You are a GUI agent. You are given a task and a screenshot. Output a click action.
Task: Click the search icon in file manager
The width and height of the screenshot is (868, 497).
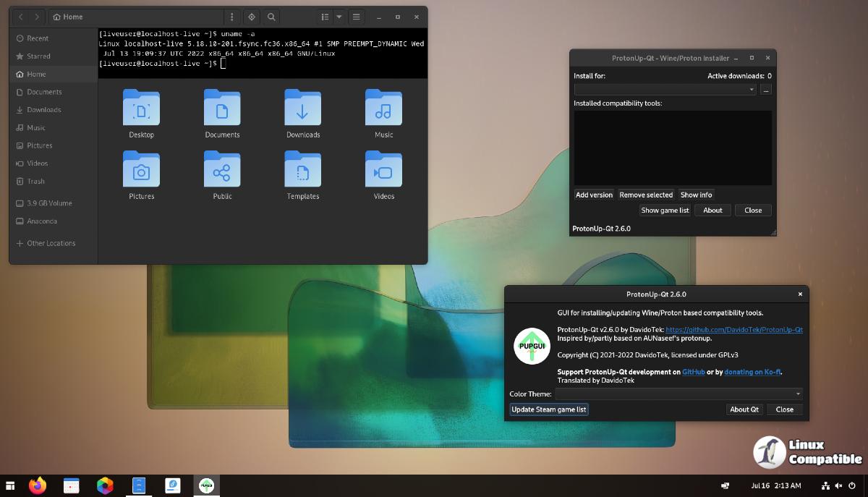pyautogui.click(x=271, y=17)
